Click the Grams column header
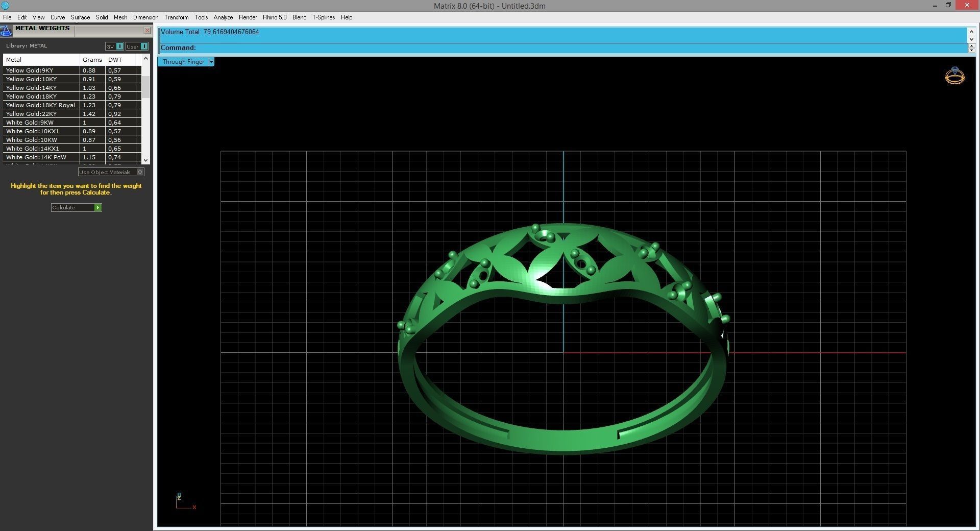 tap(92, 60)
